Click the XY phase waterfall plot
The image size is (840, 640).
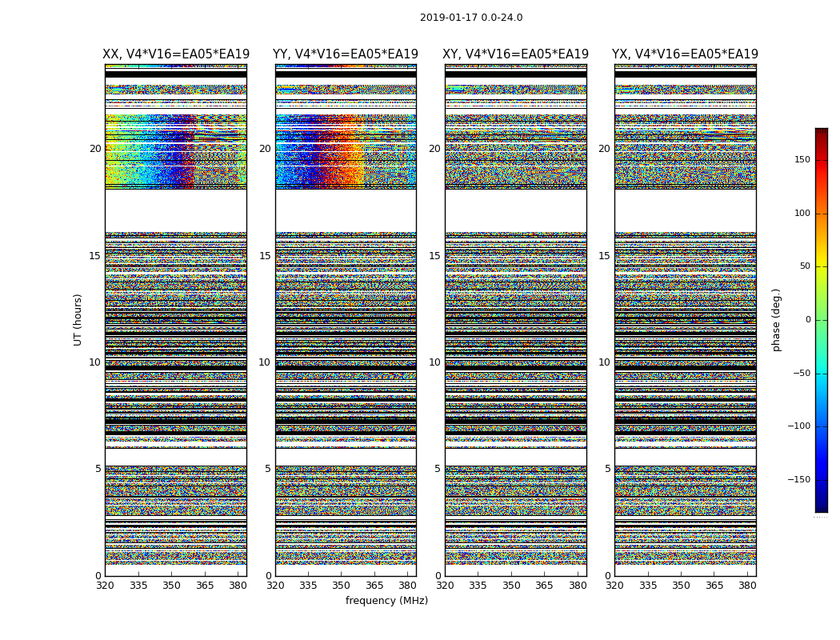point(515,320)
